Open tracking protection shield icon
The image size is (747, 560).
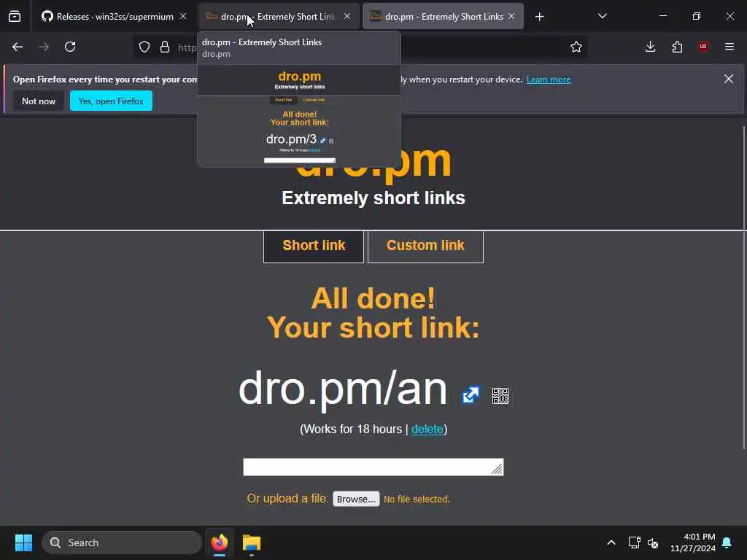click(144, 47)
